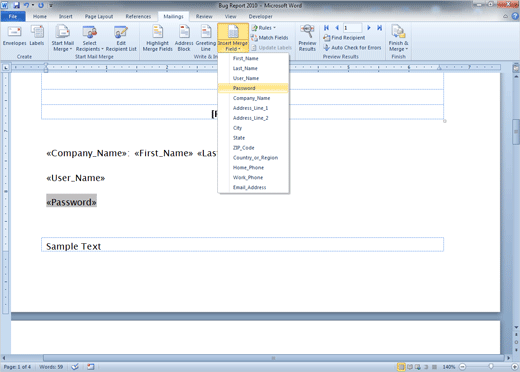Image resolution: width=520 pixels, height=372 pixels.
Task: Open the File tab
Action: [13, 16]
